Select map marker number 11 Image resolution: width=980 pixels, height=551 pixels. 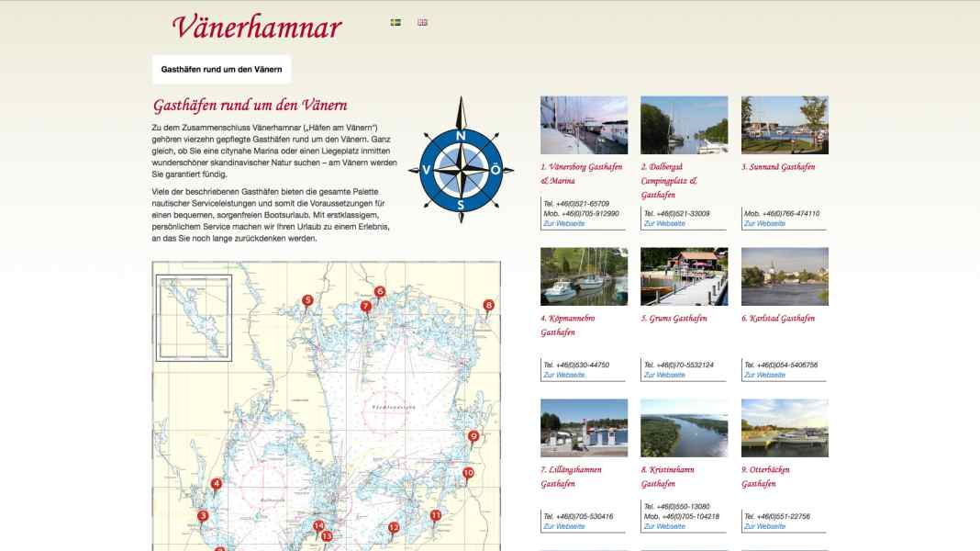[x=436, y=516]
